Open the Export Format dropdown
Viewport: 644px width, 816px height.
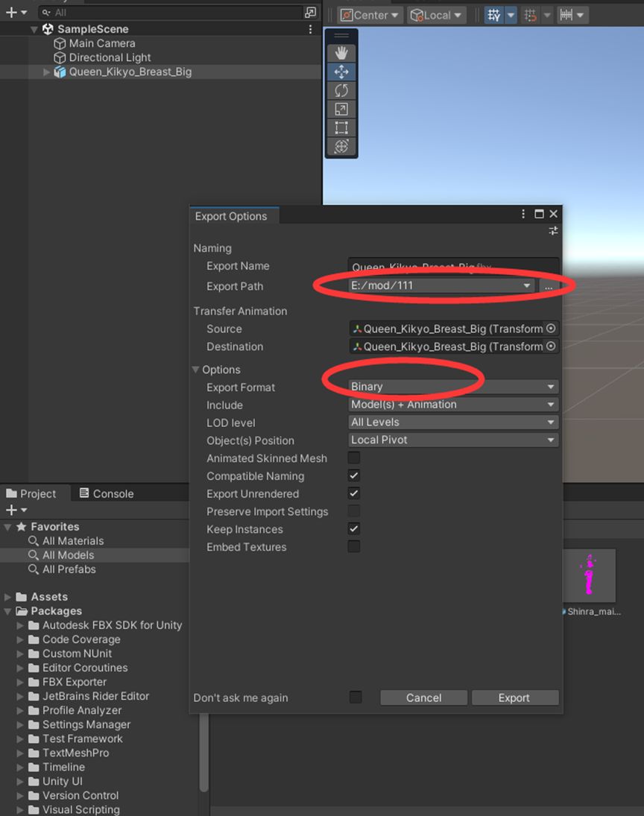tap(453, 387)
